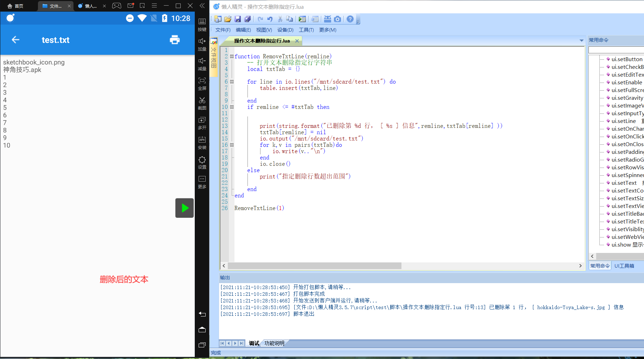Click the Android back button in emulator sidebar
Viewport: 644px width, 359px height.
[202, 314]
